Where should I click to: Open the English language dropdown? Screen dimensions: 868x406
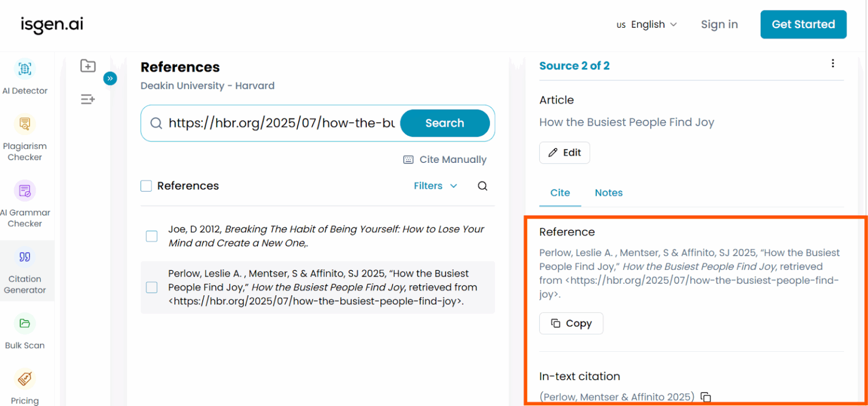point(647,24)
